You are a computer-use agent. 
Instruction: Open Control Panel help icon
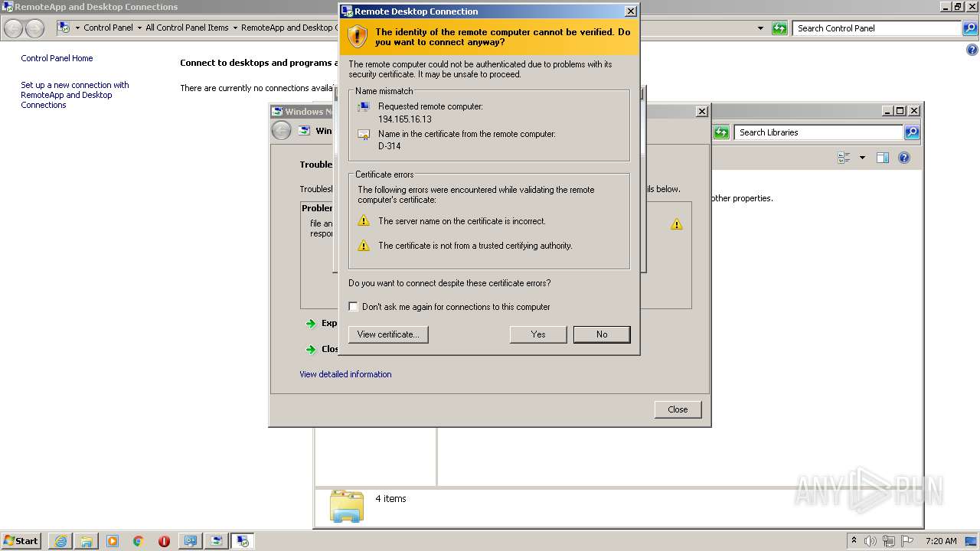point(972,51)
